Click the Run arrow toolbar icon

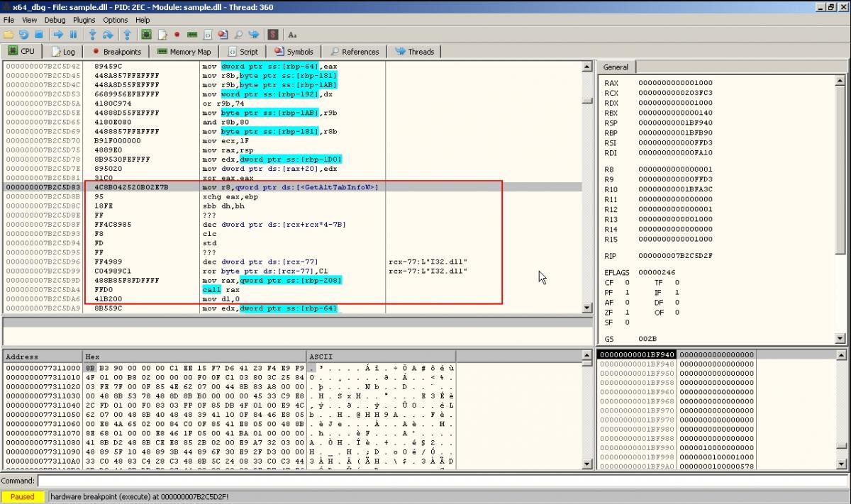58,34
